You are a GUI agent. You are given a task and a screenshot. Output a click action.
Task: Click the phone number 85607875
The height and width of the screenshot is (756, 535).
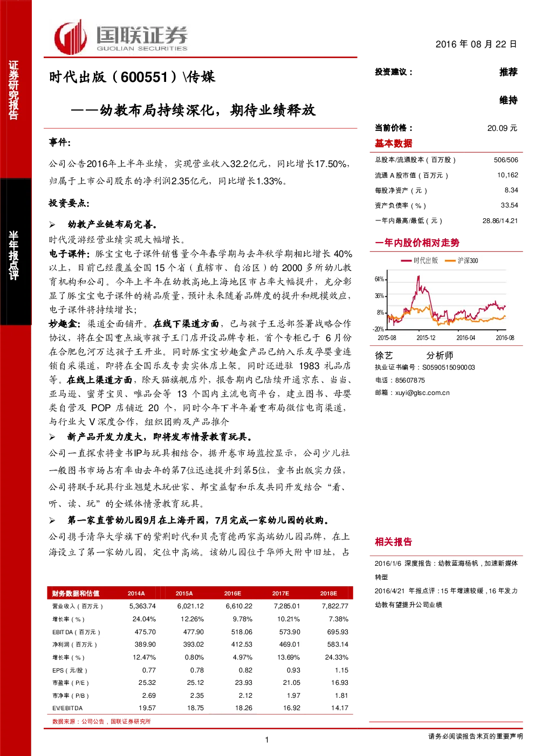(410, 380)
